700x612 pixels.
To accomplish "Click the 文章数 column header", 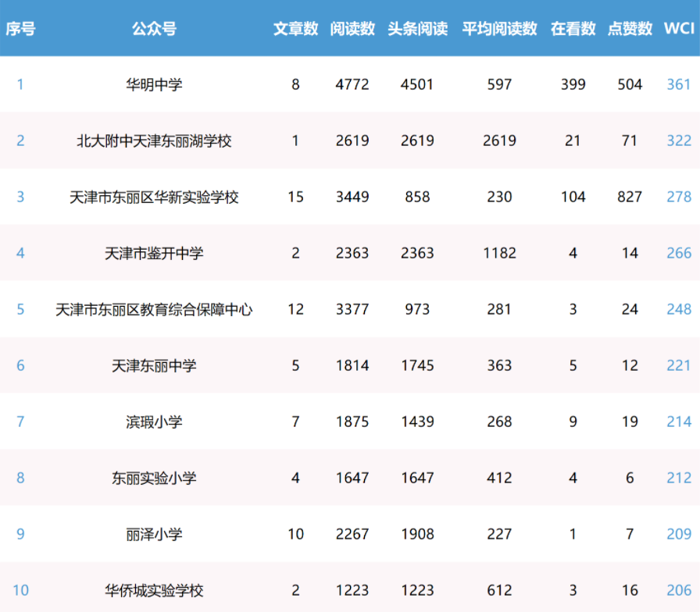I will click(x=295, y=29).
